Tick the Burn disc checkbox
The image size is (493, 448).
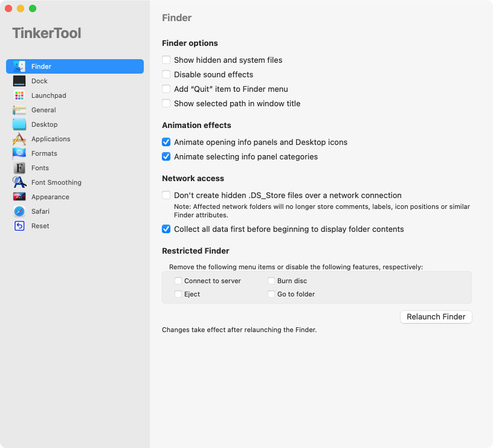[x=271, y=281]
